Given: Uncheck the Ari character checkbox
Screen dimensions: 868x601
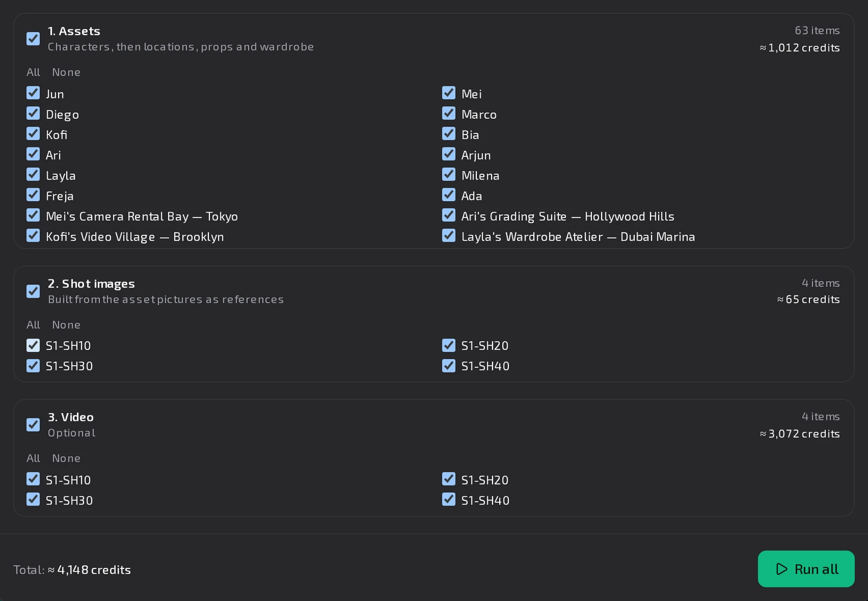Looking at the screenshot, I should pos(33,155).
